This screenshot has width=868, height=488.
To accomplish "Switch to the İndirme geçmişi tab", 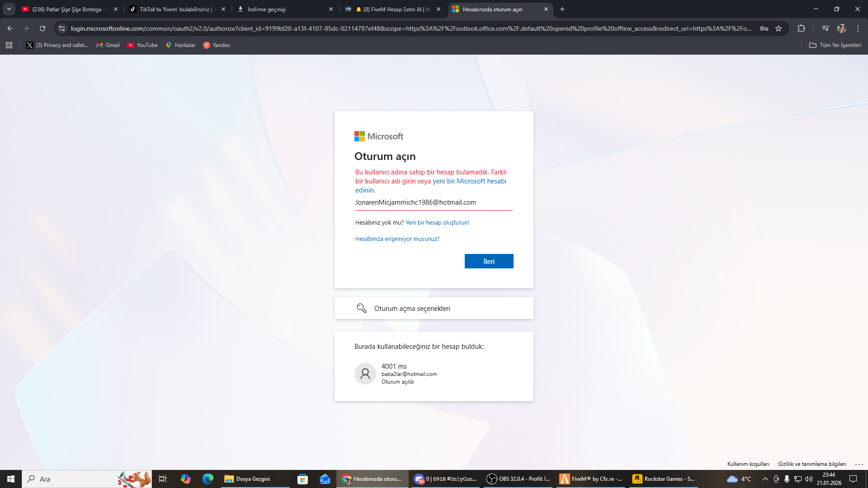I will [x=285, y=9].
